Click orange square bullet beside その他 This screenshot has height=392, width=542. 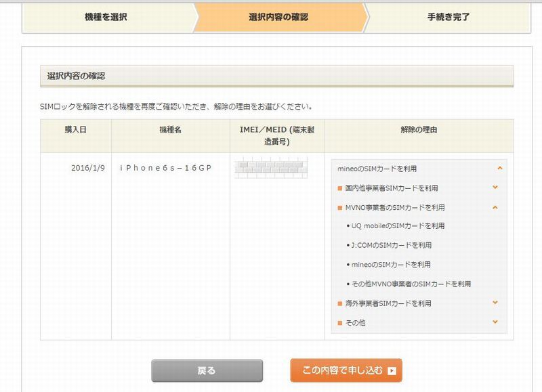coord(340,323)
